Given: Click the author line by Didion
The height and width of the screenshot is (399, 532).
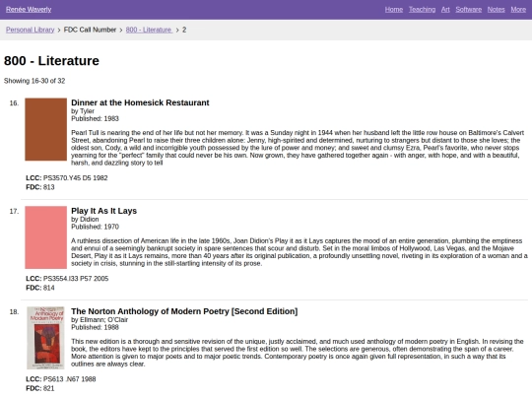Looking at the screenshot, I should tap(85, 219).
